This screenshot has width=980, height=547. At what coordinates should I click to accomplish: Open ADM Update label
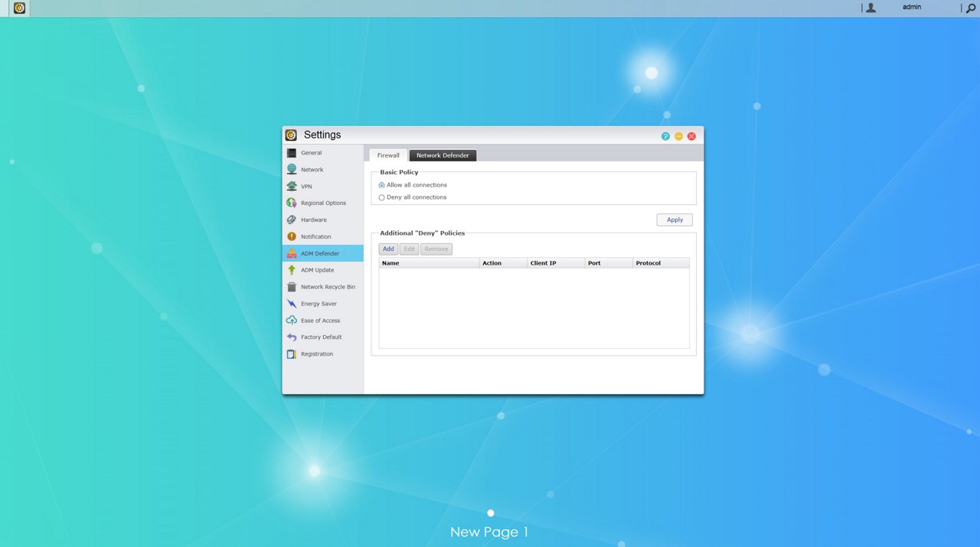click(317, 270)
